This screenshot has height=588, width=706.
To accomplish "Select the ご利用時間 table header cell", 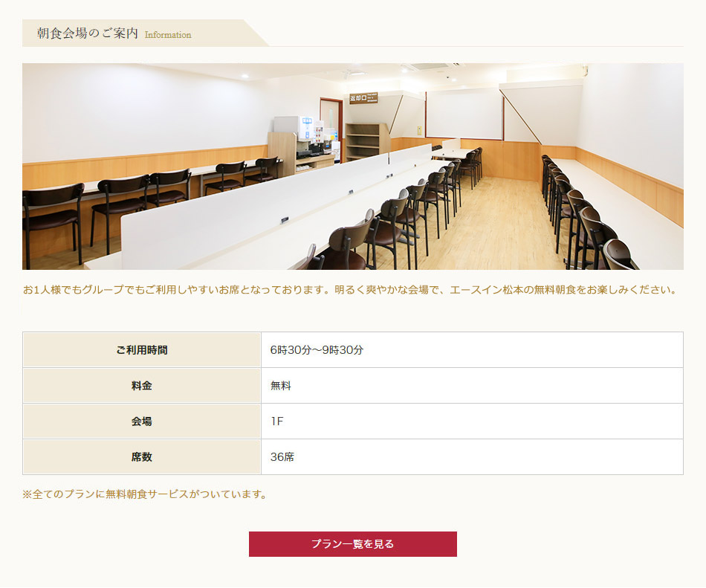I will coord(142,350).
